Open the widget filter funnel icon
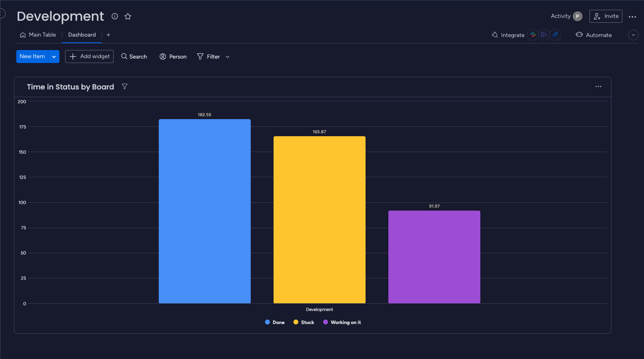The height and width of the screenshot is (359, 644). (x=125, y=87)
